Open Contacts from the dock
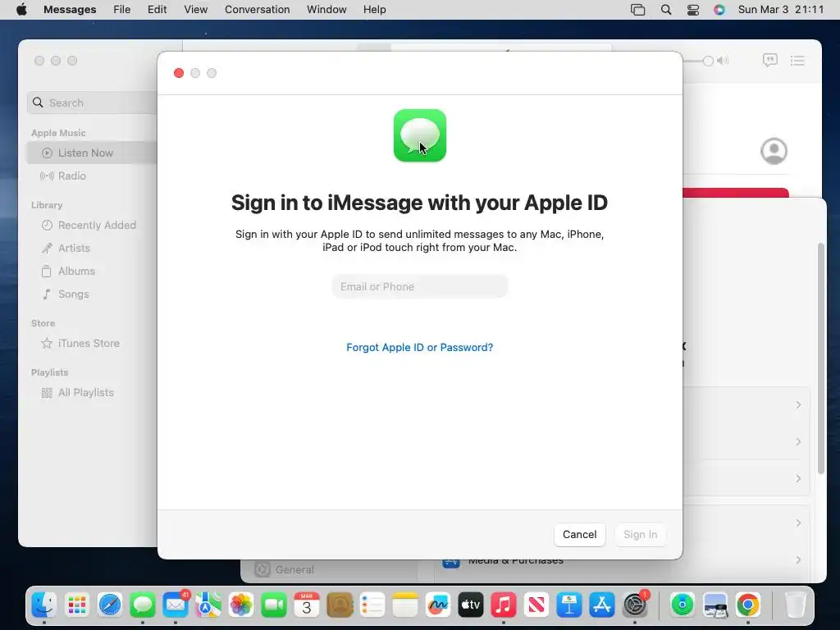This screenshot has height=630, width=840. point(340,605)
